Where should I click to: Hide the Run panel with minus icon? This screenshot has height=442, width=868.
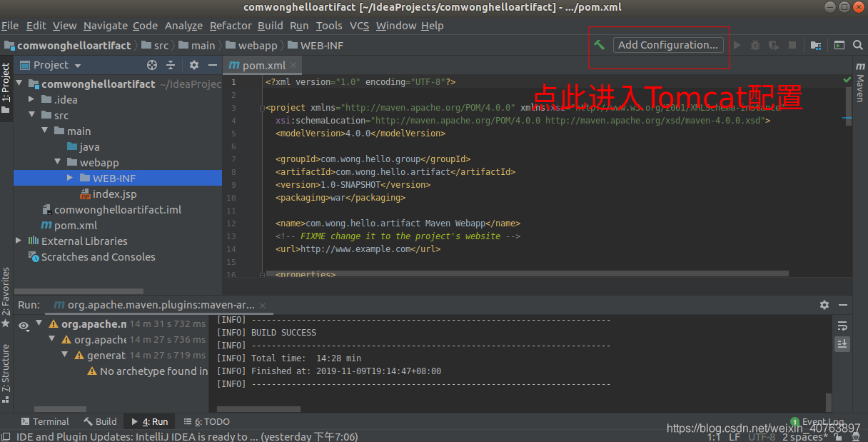(842, 305)
